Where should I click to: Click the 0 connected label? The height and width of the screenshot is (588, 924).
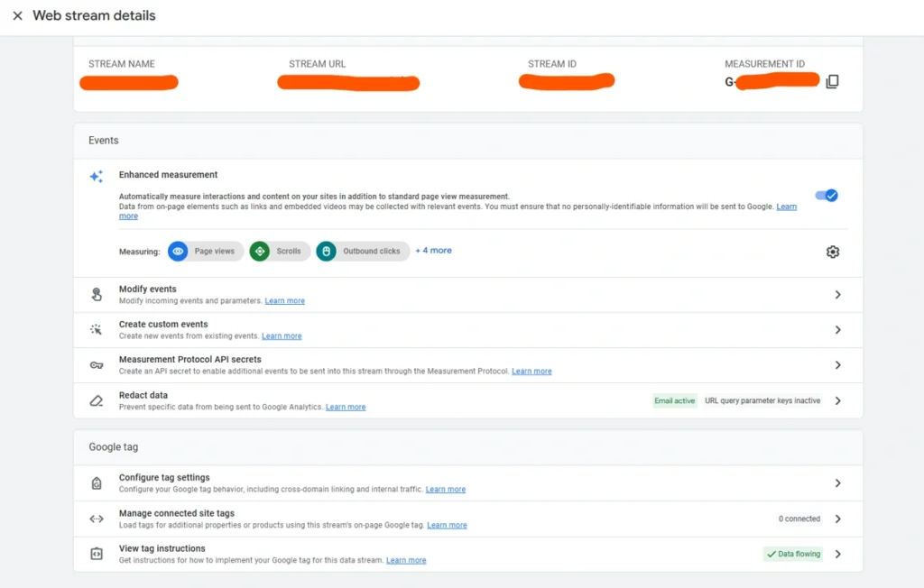click(x=799, y=519)
